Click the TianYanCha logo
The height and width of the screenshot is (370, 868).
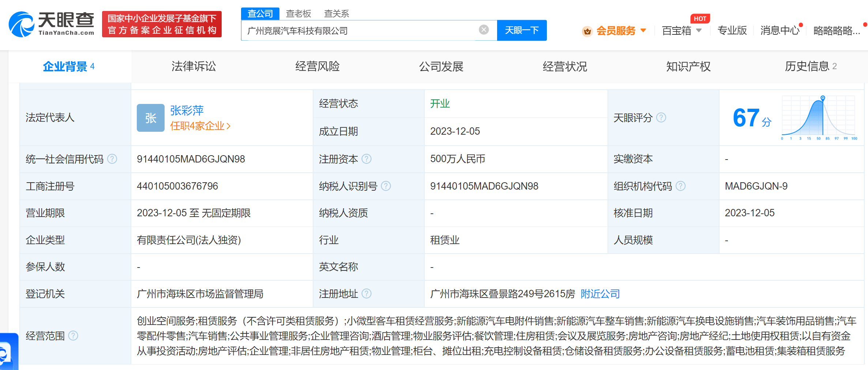[x=51, y=24]
